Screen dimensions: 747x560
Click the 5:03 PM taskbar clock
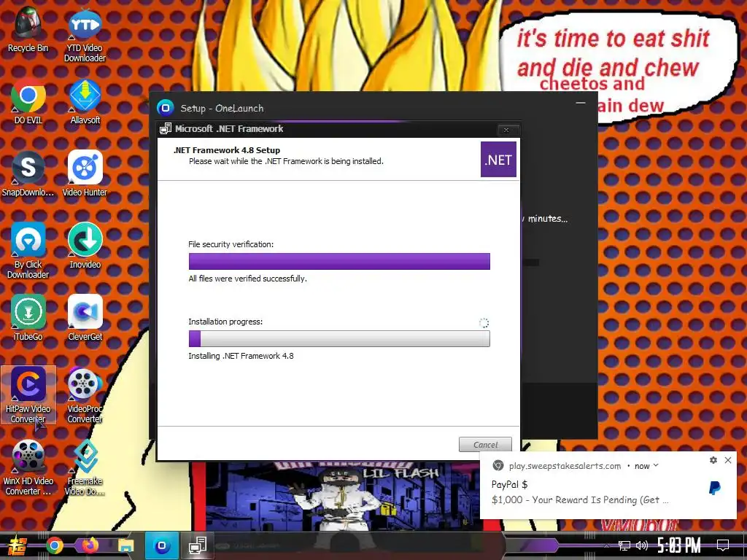(x=679, y=545)
